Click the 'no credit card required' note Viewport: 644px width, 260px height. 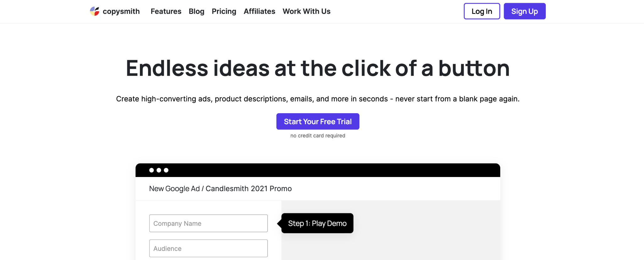click(x=318, y=136)
